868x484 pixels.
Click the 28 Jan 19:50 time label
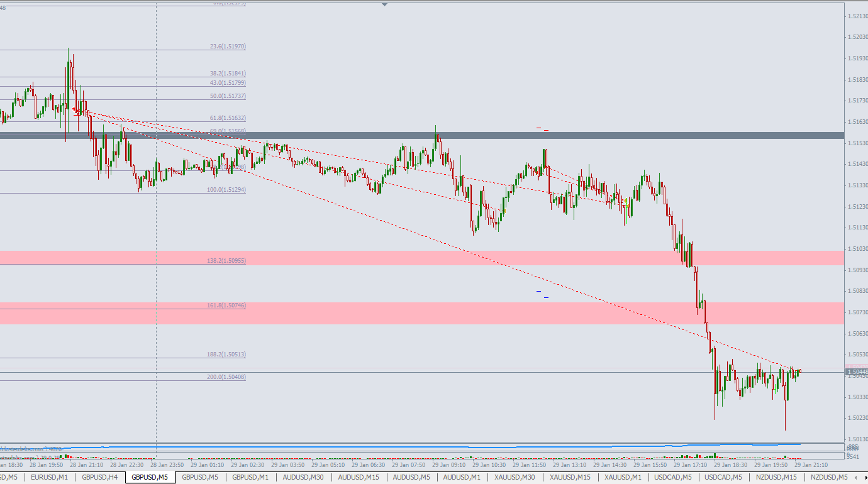[47, 466]
